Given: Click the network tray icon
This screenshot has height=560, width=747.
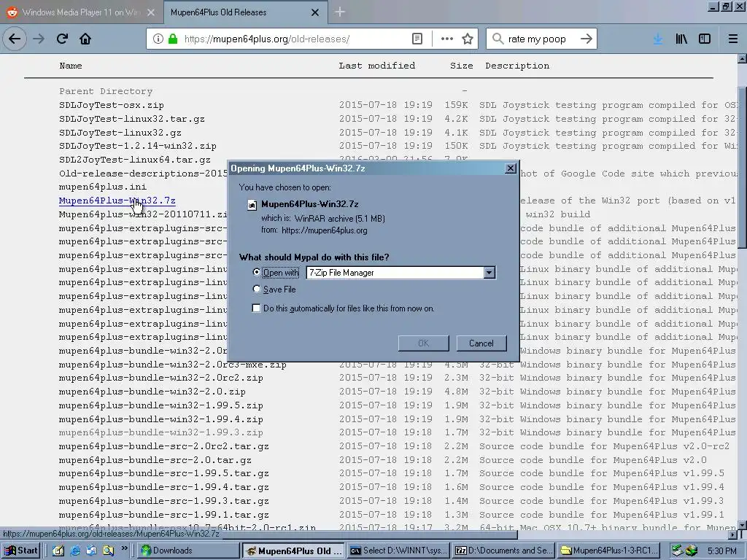Looking at the screenshot, I should (677, 551).
